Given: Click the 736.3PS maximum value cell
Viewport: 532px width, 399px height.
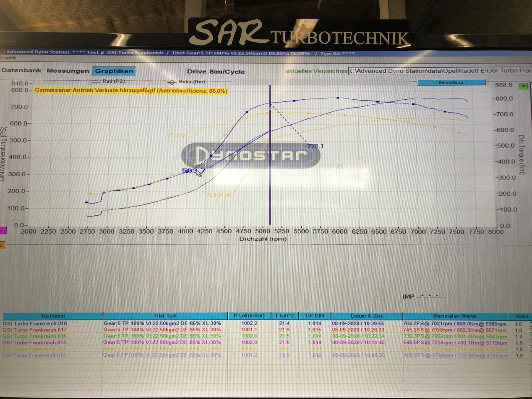Looking at the screenshot, I should pyautogui.click(x=455, y=336).
